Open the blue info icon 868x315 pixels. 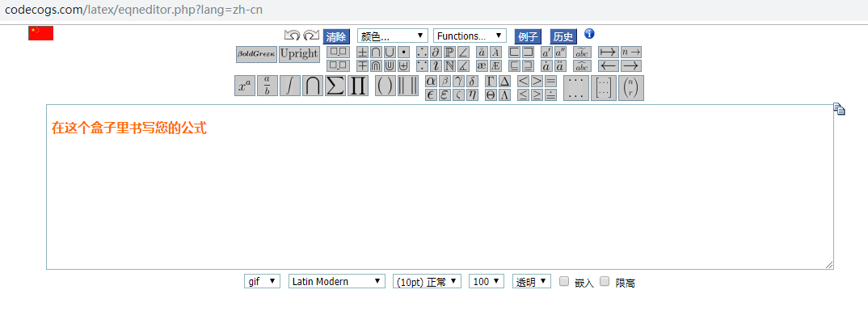coord(589,34)
